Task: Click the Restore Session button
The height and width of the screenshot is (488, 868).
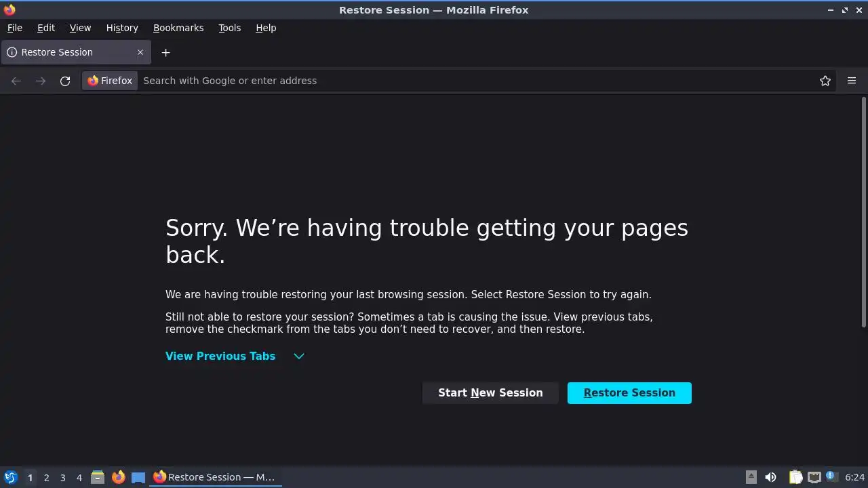Action: point(629,393)
